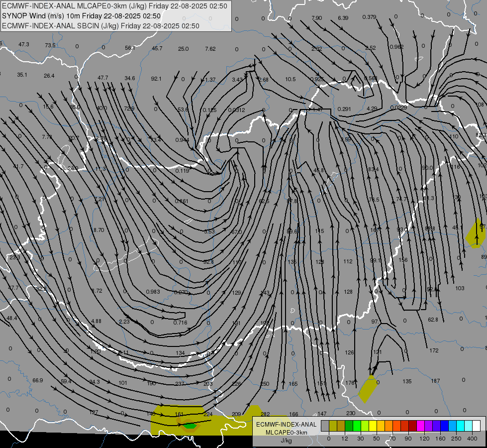Click the legend tick label '120'
The image size is (487, 448).
point(424,439)
